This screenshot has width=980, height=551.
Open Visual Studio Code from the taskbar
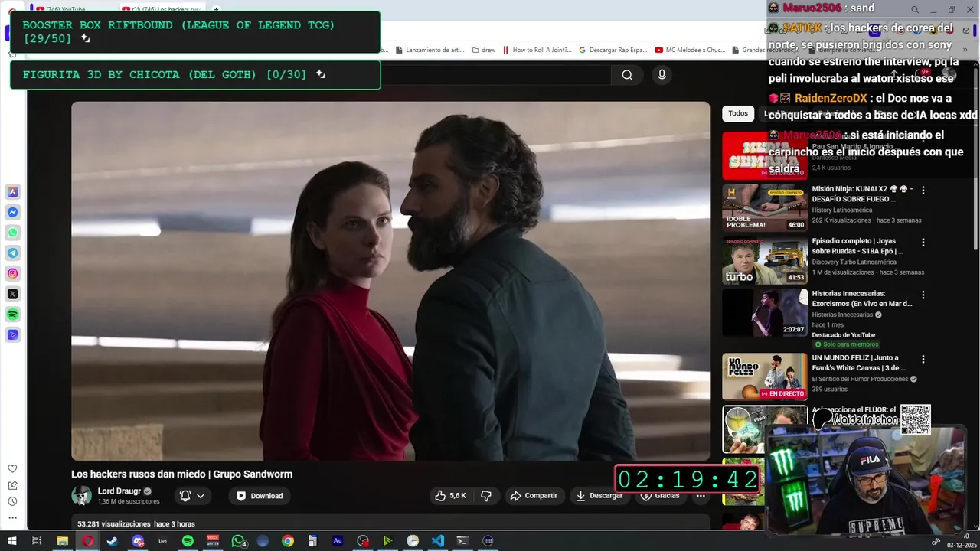pyautogui.click(x=437, y=541)
